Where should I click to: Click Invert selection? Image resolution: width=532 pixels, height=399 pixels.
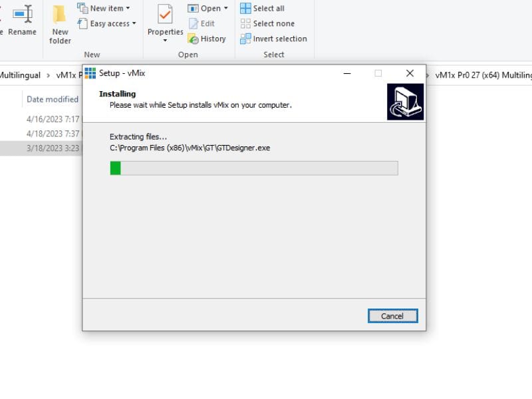pyautogui.click(x=273, y=39)
